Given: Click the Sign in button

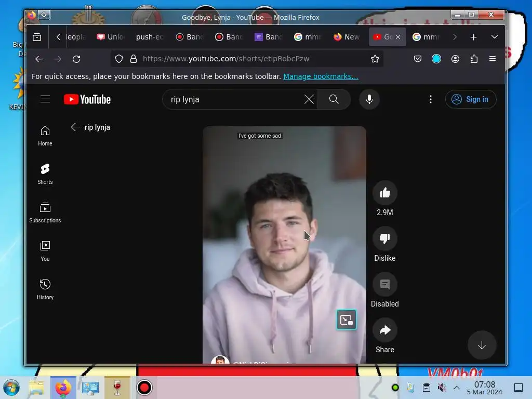Looking at the screenshot, I should coord(470,99).
